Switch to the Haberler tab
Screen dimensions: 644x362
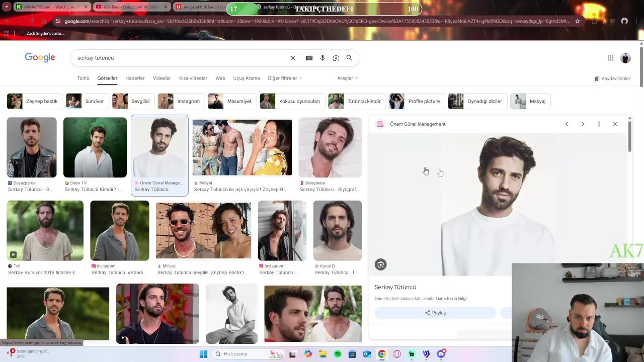(x=135, y=78)
